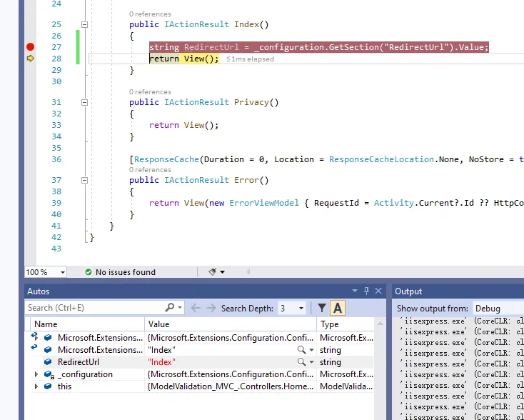Open the dropdown arrow next to the broom

[222, 272]
